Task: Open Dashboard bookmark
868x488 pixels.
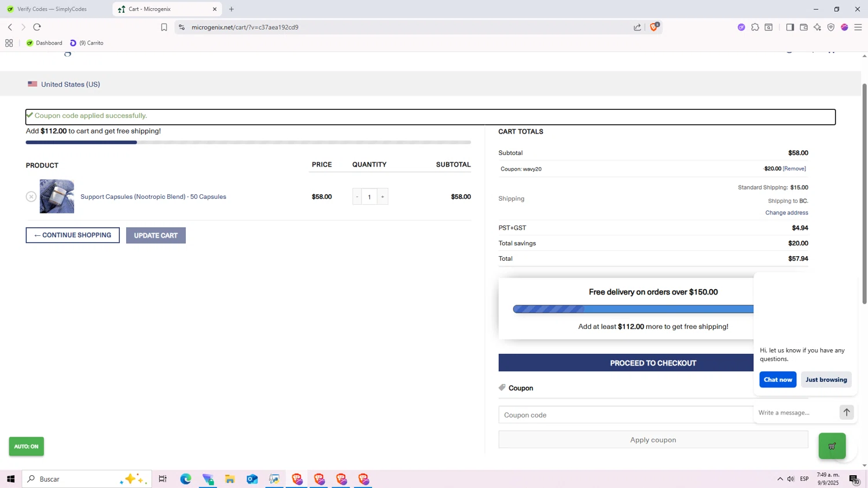Action: pos(45,43)
